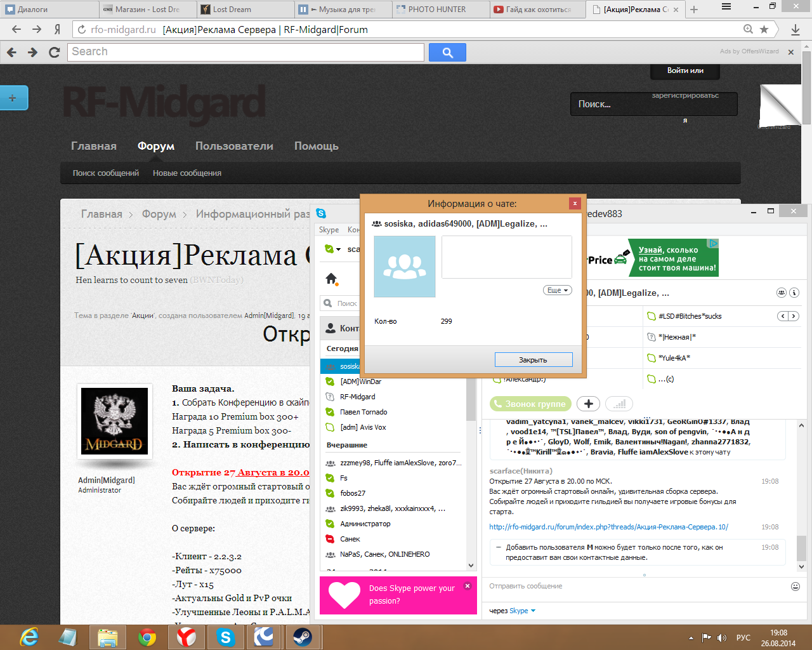Show previous participants with left arrow
This screenshot has width=812, height=650.
(783, 316)
